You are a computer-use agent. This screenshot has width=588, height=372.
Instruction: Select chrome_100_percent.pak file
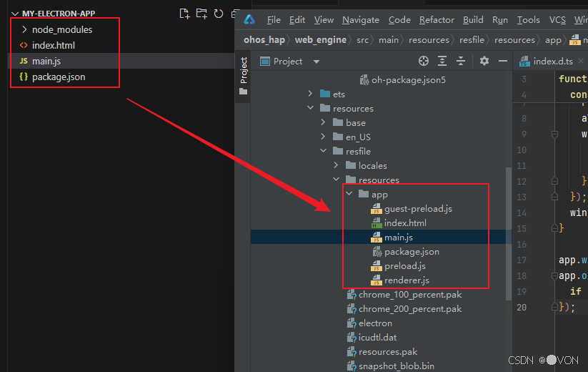(410, 295)
